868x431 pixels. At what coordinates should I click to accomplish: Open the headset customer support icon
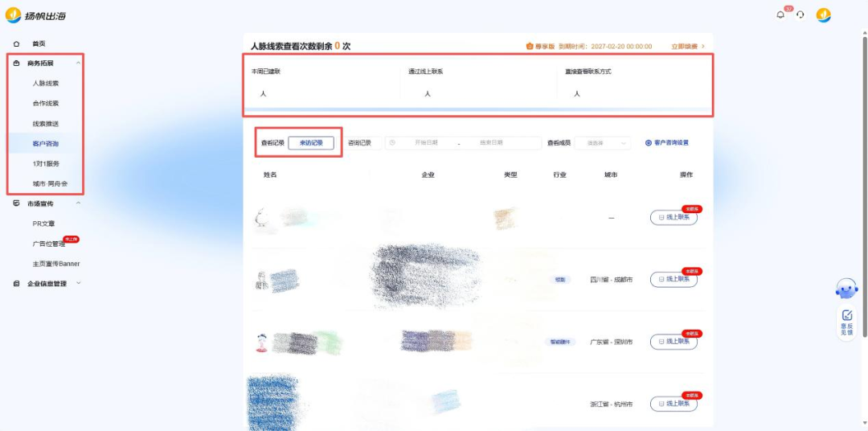pyautogui.click(x=800, y=15)
